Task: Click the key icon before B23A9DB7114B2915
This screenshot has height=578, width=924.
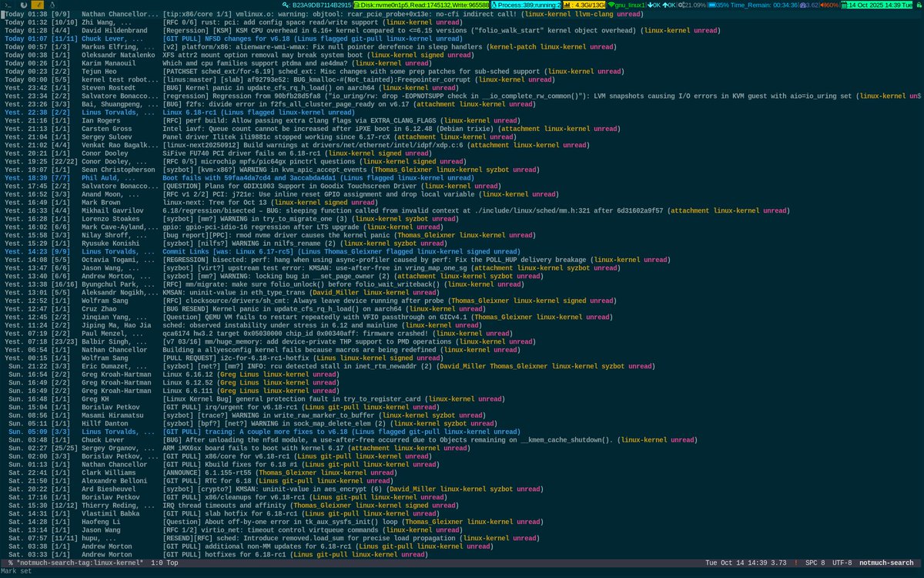Action: tap(284, 5)
